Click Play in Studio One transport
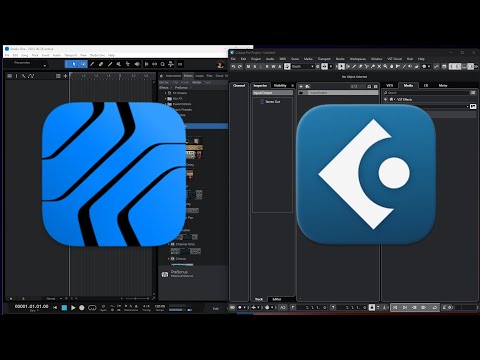 click(73, 308)
